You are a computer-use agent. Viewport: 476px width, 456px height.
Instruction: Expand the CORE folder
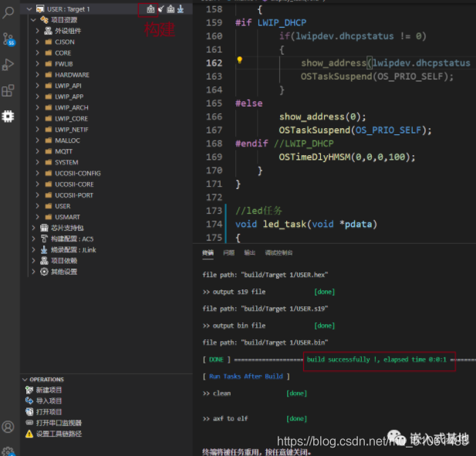[62, 53]
